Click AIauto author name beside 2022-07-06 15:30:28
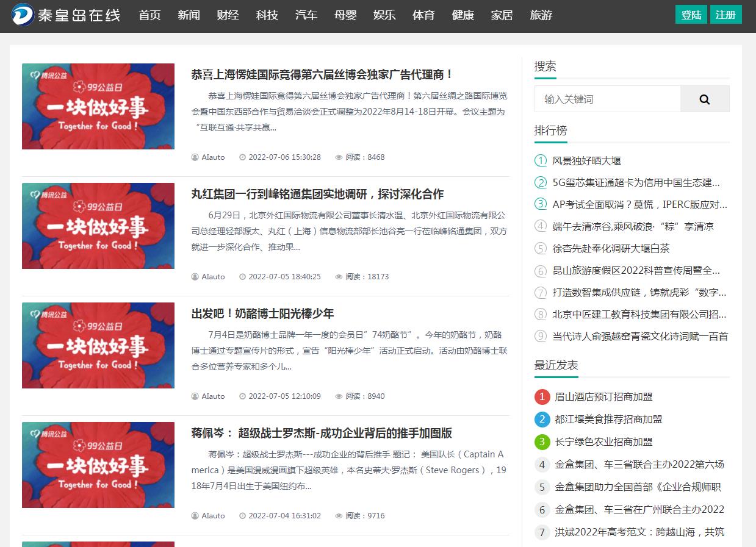Image resolution: width=756 pixels, height=547 pixels. [x=213, y=157]
